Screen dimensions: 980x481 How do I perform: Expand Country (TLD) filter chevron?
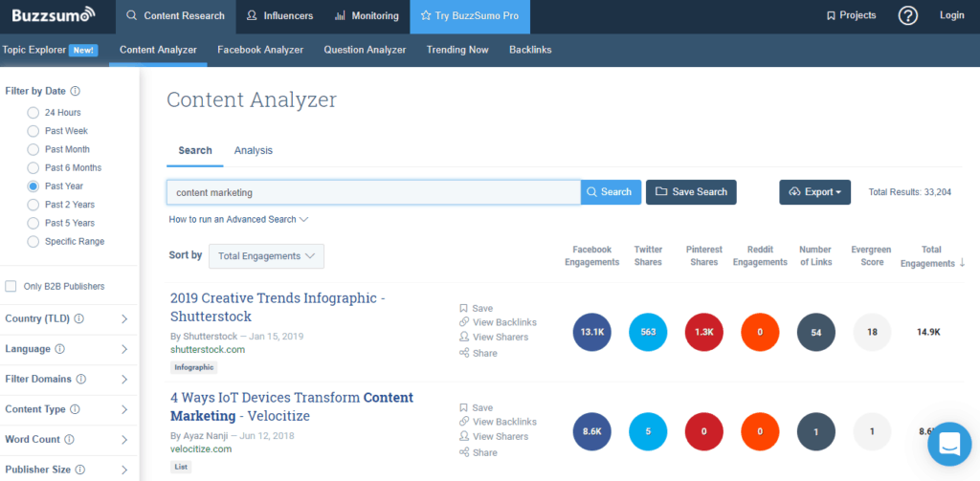[123, 318]
